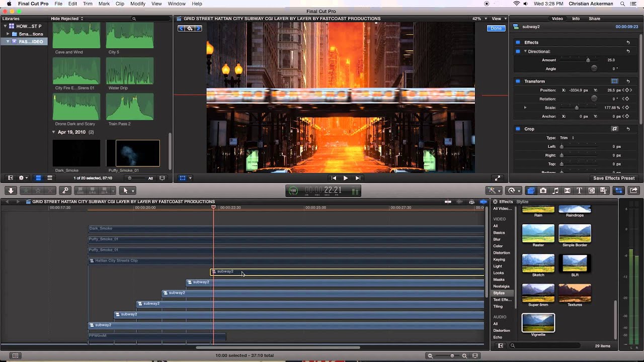Switch to the Share inspector tab

[x=594, y=19]
